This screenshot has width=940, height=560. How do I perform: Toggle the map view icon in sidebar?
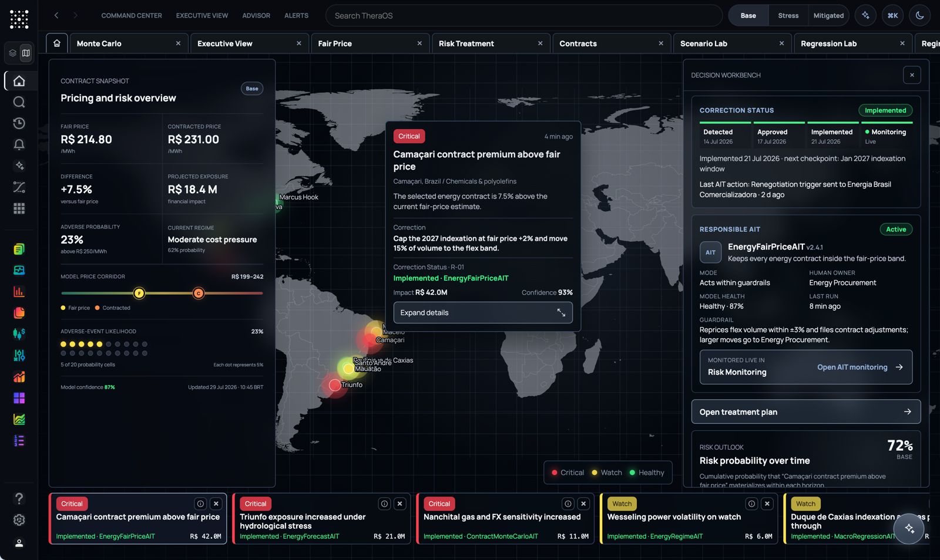point(26,53)
